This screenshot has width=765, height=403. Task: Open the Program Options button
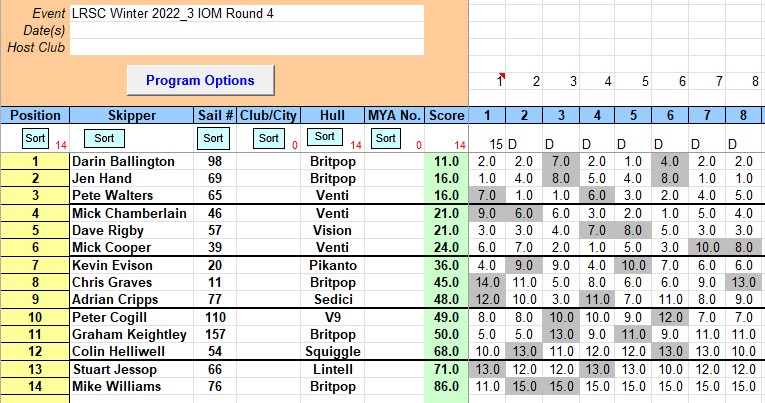point(200,80)
